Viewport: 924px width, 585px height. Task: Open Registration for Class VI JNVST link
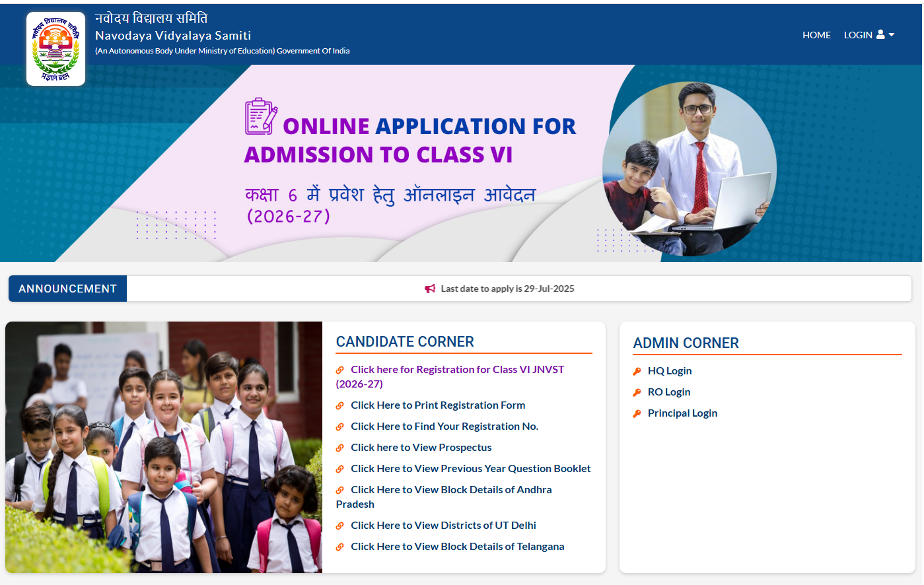coord(450,376)
